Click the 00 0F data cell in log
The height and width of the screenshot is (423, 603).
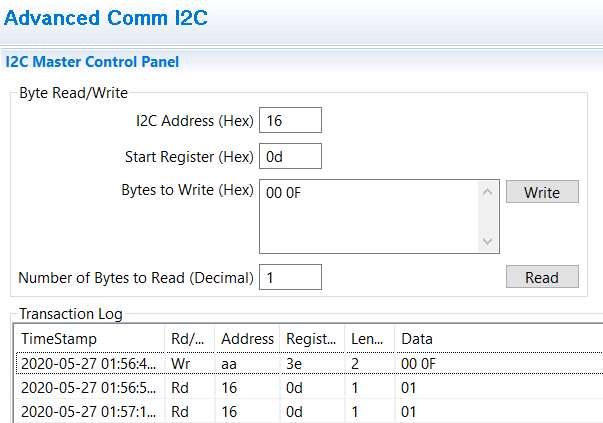tap(418, 363)
